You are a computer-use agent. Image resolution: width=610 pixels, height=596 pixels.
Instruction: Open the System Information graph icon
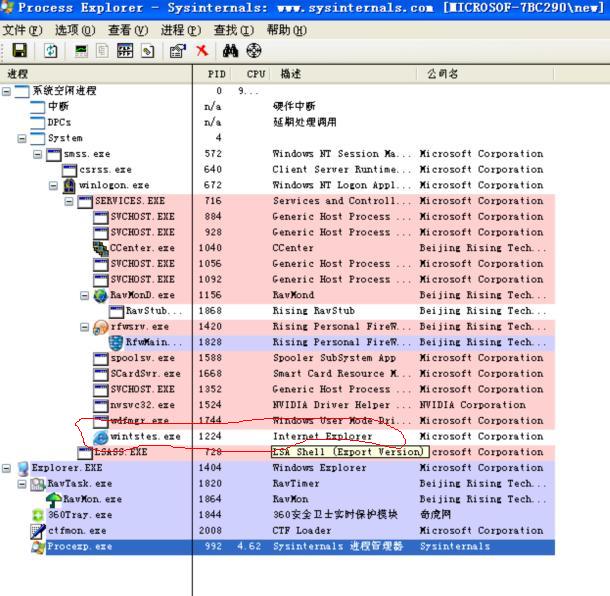tap(81, 51)
